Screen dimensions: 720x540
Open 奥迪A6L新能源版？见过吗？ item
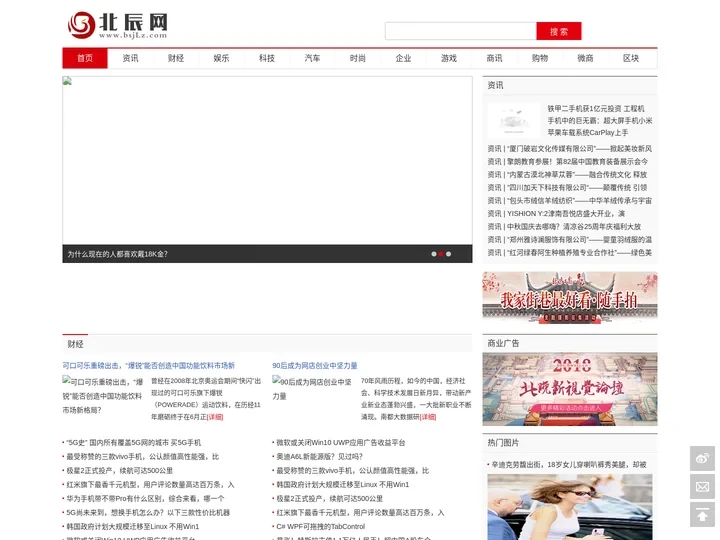pos(319,456)
